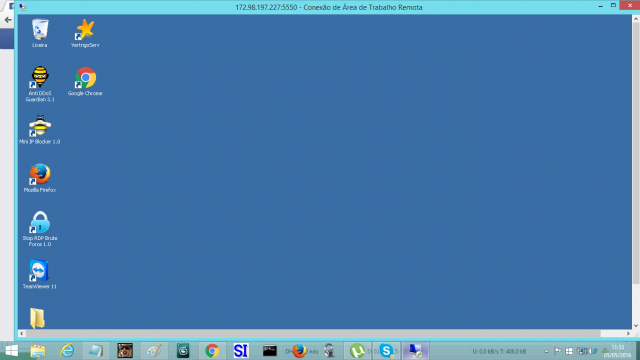Image resolution: width=640 pixels, height=360 pixels.
Task: Select Mini IP Blocker 1.0 shortcut
Action: [x=40, y=129]
